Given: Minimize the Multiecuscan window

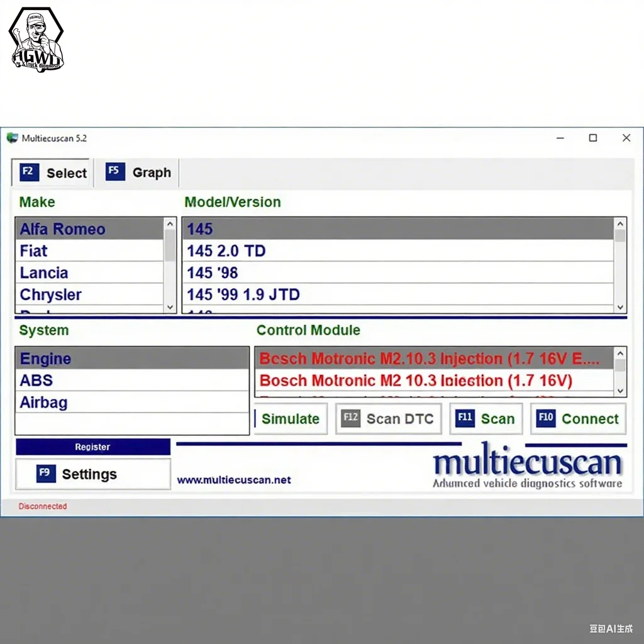Looking at the screenshot, I should pyautogui.click(x=560, y=138).
